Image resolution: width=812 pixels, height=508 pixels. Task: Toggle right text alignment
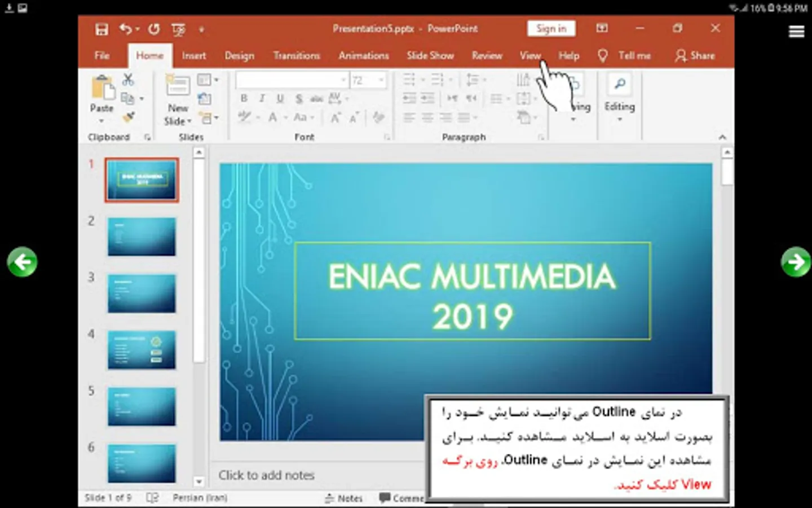(445, 117)
